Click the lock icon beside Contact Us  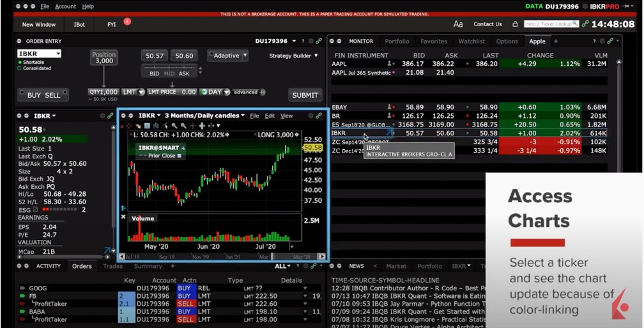(515, 24)
